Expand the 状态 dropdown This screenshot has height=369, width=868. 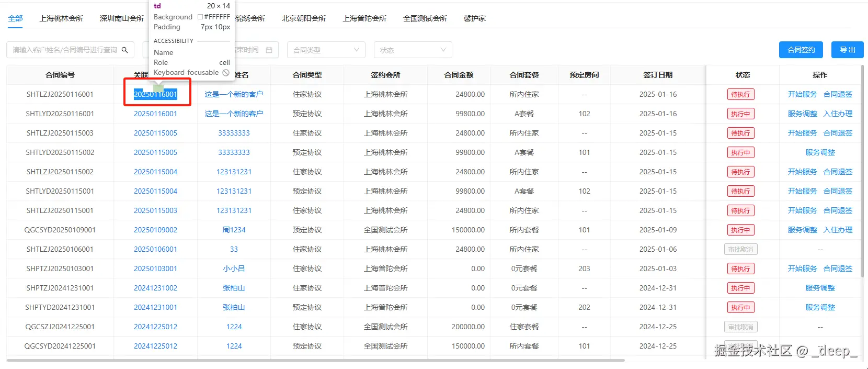point(413,50)
